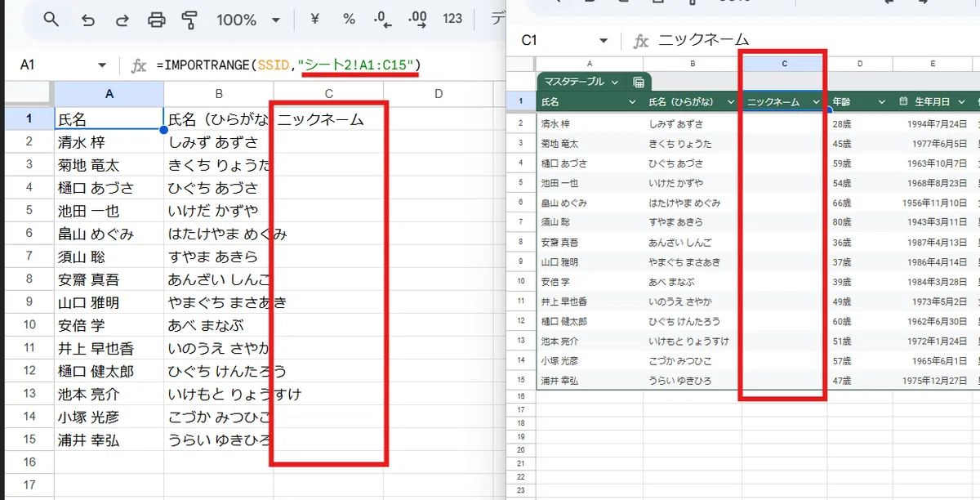Select row 16 header in left sheet
The width and height of the screenshot is (980, 500).
[29, 462]
